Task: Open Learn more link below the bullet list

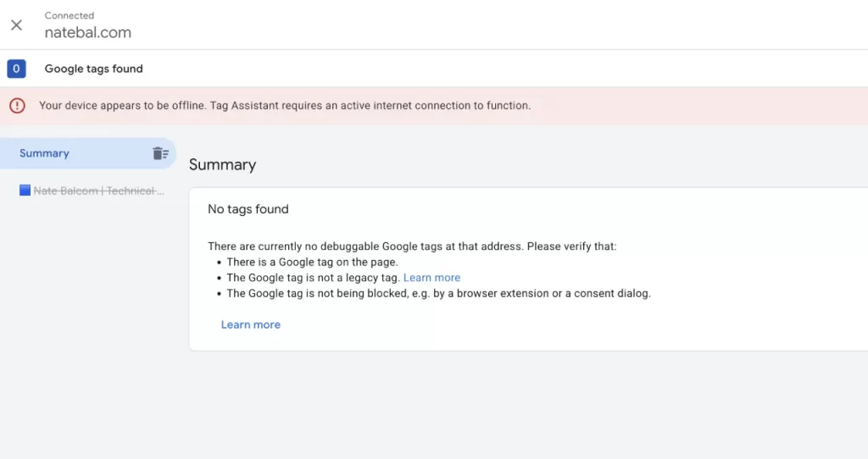Action: point(251,324)
